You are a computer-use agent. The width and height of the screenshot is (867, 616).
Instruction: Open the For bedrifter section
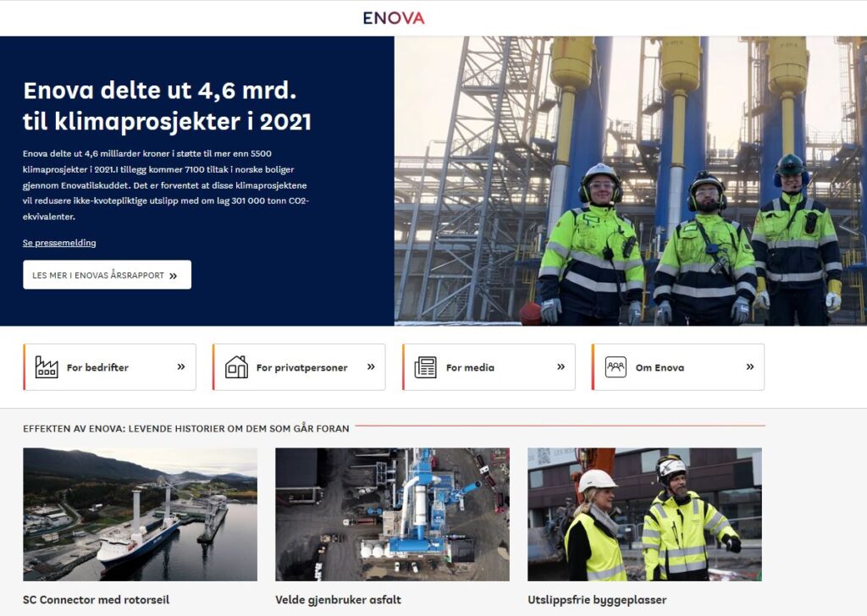point(109,367)
